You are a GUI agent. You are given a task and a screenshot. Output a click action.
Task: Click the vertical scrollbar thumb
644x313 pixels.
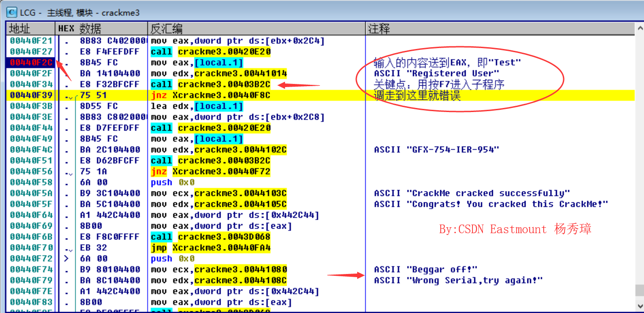pyautogui.click(x=639, y=290)
